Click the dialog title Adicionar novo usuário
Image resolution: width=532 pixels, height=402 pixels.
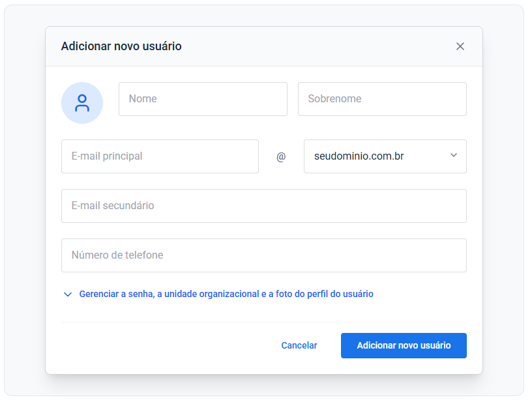tap(121, 46)
